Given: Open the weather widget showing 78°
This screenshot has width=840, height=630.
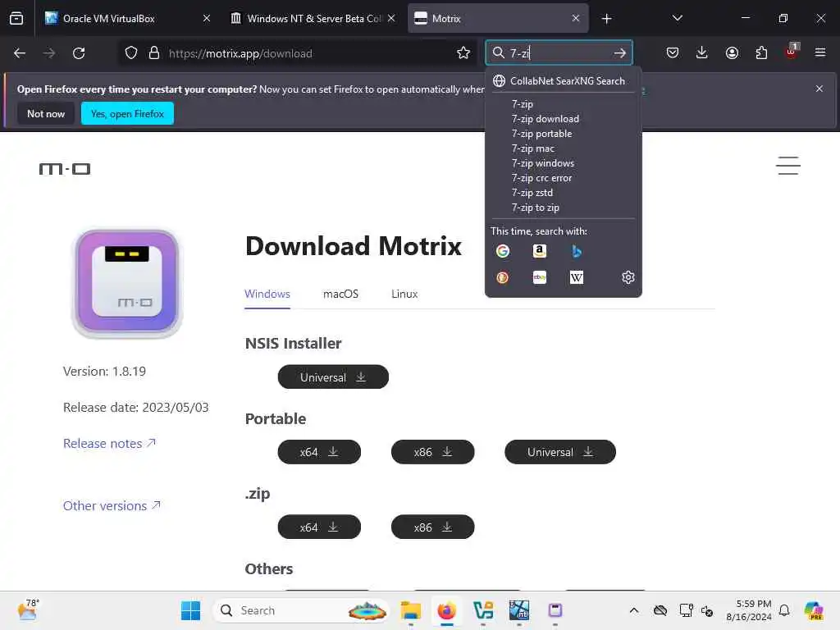Looking at the screenshot, I should [28, 609].
